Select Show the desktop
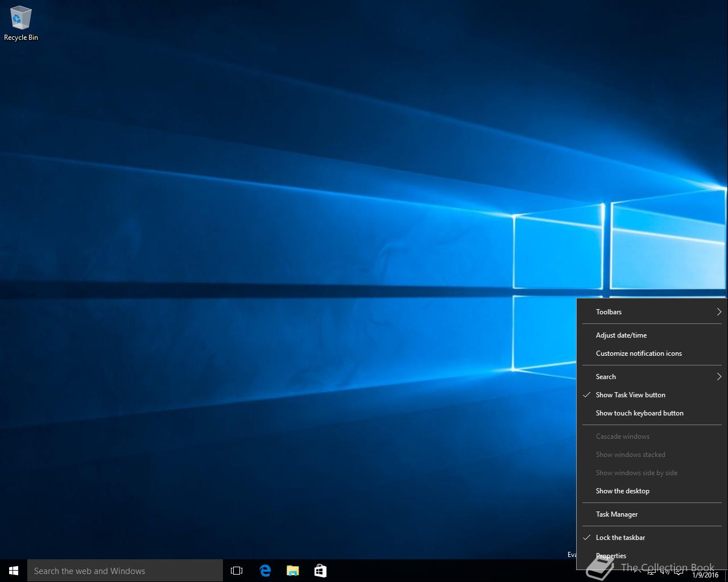This screenshot has height=582, width=728. coord(652,491)
